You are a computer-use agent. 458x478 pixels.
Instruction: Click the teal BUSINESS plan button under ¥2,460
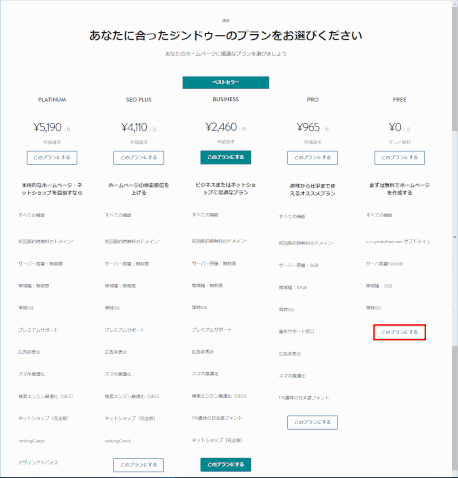226,157
